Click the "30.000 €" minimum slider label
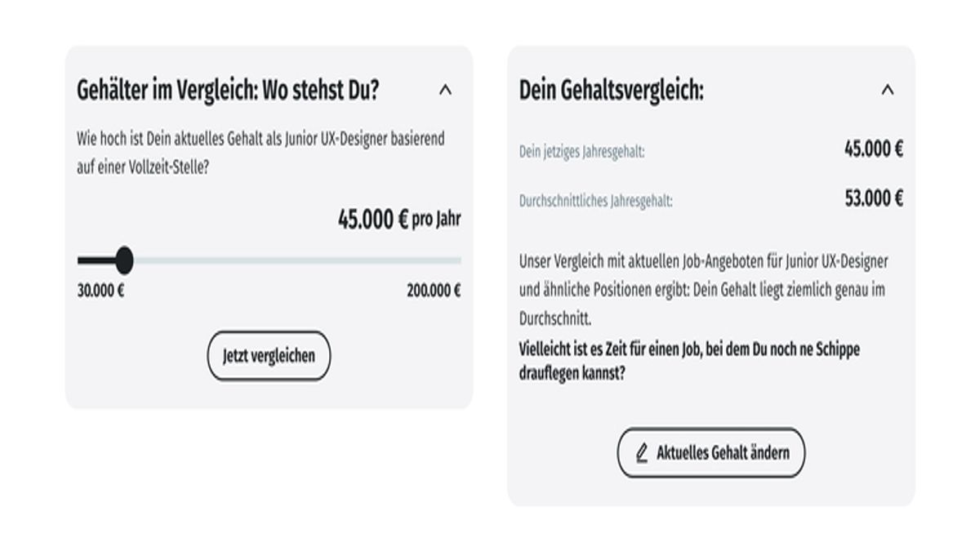 click(x=100, y=291)
